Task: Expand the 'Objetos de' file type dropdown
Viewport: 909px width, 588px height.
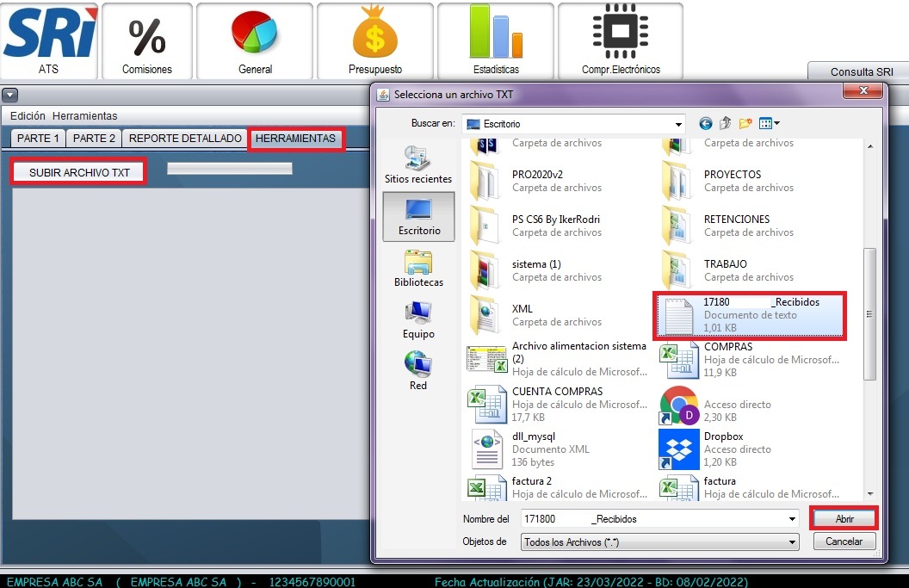Action: point(793,542)
